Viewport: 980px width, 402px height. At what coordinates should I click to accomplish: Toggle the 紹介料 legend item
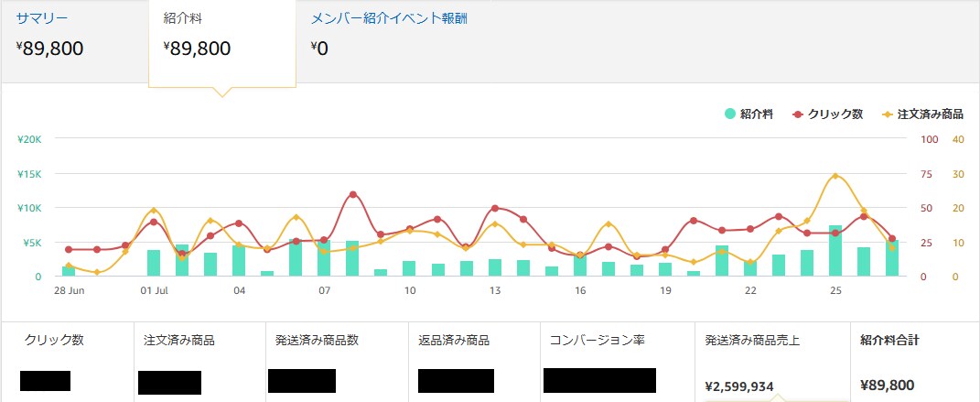coord(748,114)
